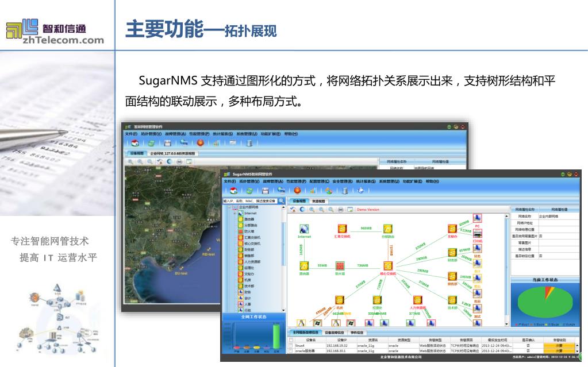Select the Internet globe node in topology map
Screen dimensions: 588x367
pyautogui.click(x=304, y=229)
